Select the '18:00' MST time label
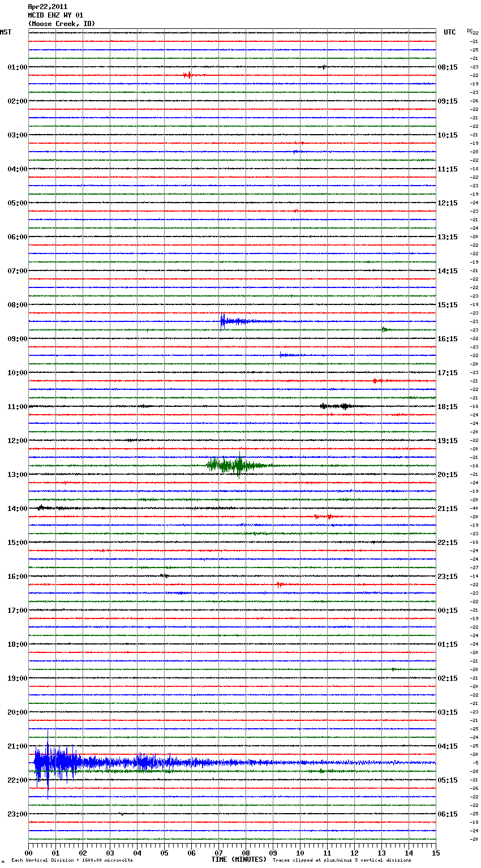 tap(18, 644)
